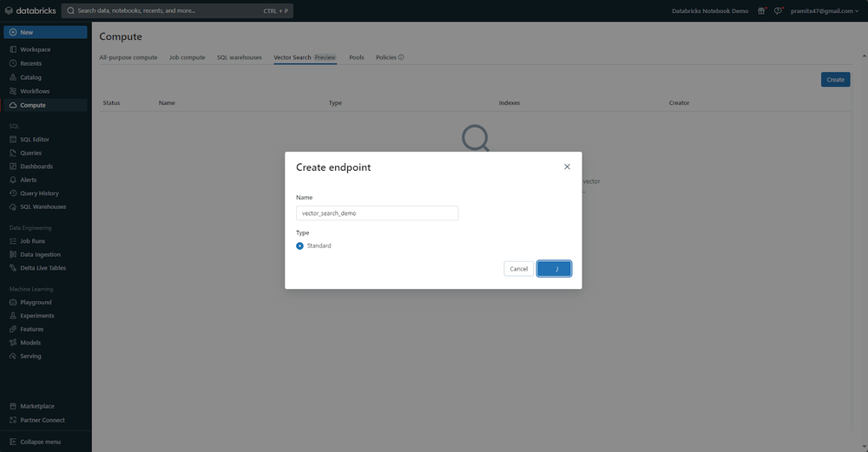
Task: Click the Type column header in table
Action: pyautogui.click(x=335, y=103)
